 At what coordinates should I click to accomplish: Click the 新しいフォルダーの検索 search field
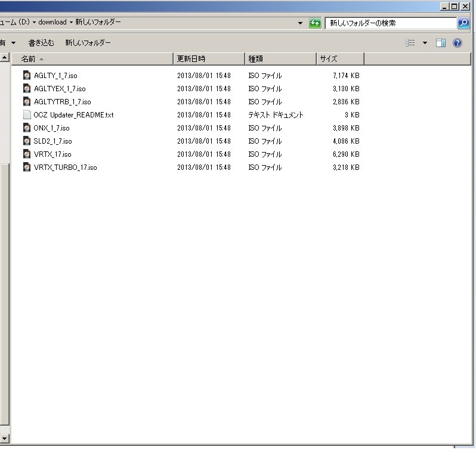pos(391,23)
